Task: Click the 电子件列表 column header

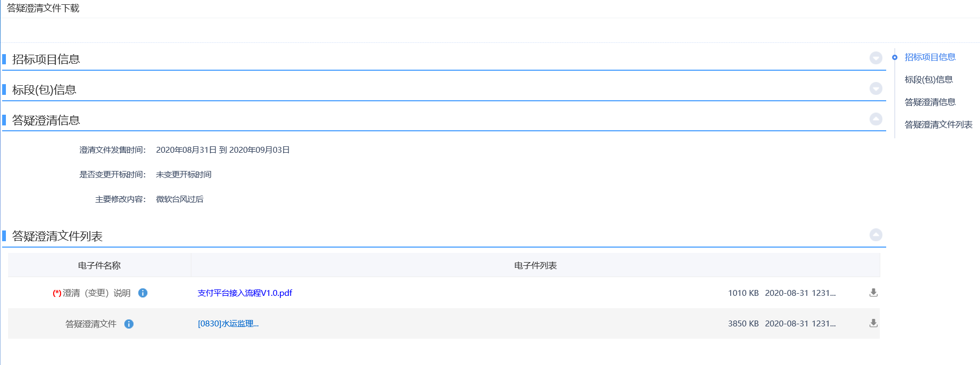Action: pyautogui.click(x=535, y=265)
